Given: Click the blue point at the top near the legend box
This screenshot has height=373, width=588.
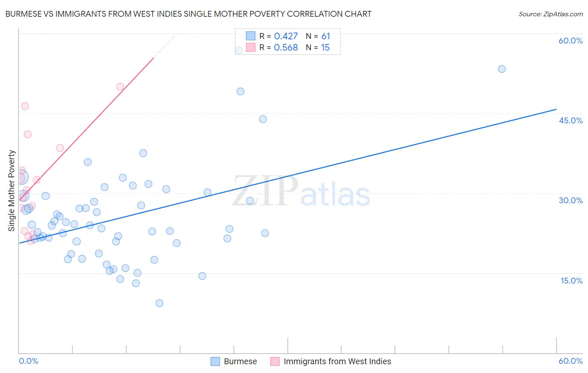Looking at the screenshot, I should [239, 50].
